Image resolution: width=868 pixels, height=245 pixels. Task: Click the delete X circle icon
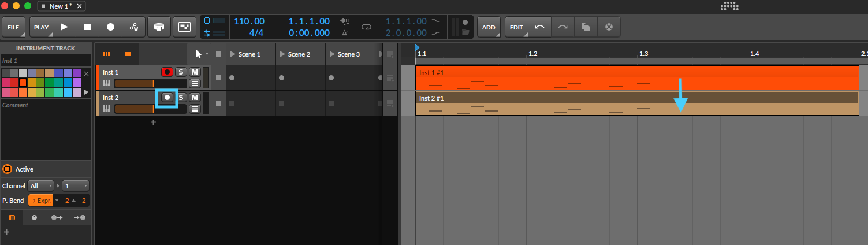point(609,27)
